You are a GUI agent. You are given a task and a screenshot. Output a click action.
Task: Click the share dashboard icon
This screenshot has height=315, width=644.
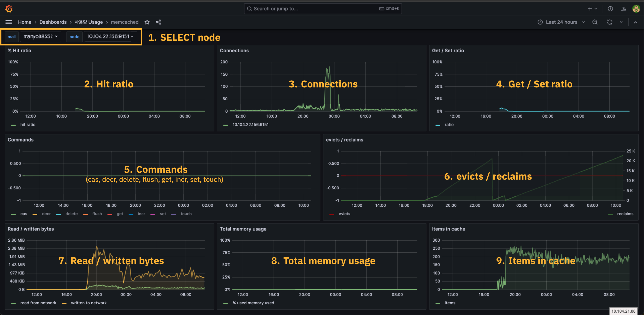pyautogui.click(x=158, y=22)
